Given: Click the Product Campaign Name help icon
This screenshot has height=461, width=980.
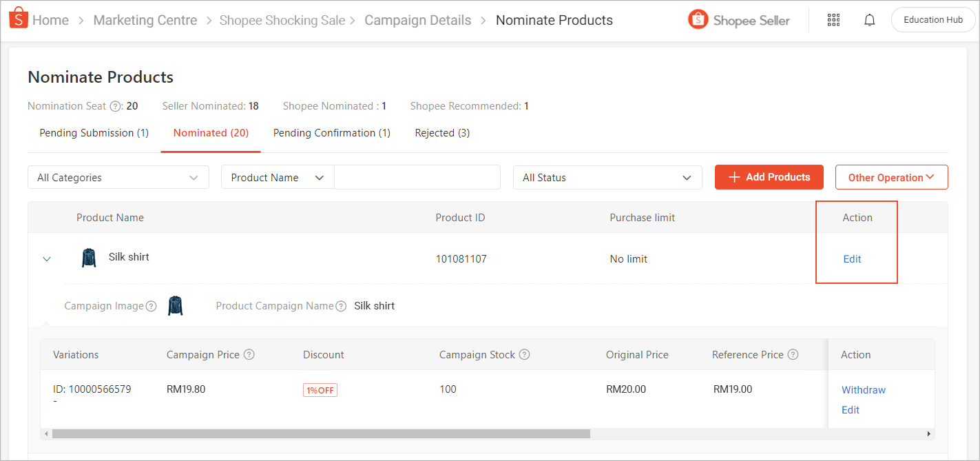Looking at the screenshot, I should pyautogui.click(x=342, y=305).
